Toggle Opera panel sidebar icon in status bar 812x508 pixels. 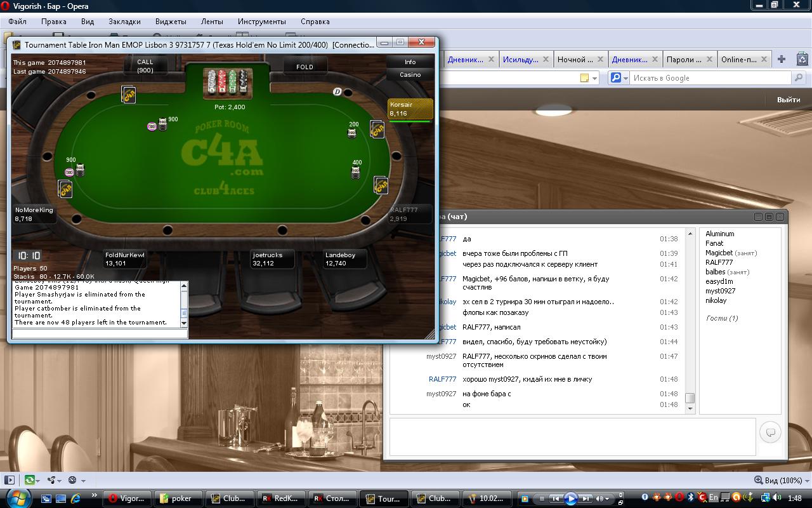click(x=9, y=480)
